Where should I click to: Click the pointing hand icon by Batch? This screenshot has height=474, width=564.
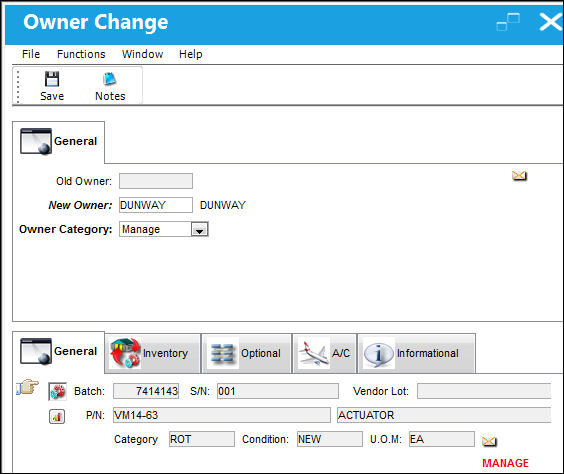click(x=28, y=387)
